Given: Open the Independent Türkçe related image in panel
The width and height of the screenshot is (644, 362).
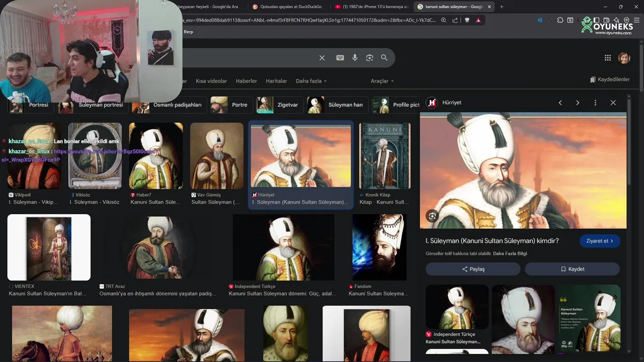Looking at the screenshot, I should [457, 307].
